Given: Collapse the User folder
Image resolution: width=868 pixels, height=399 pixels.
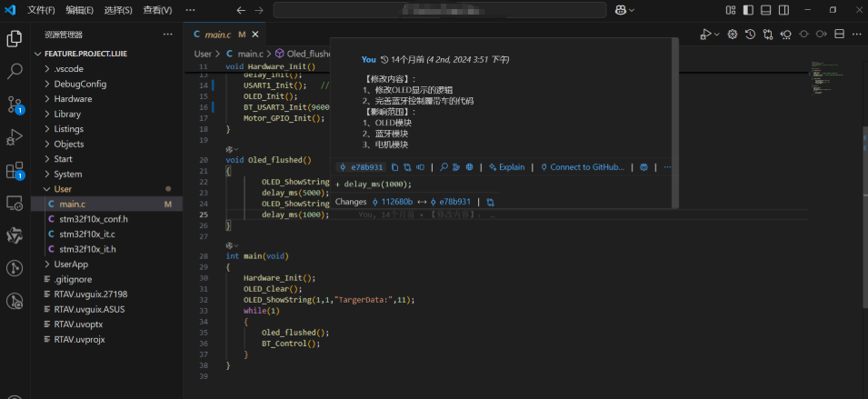Looking at the screenshot, I should click(106, 189).
